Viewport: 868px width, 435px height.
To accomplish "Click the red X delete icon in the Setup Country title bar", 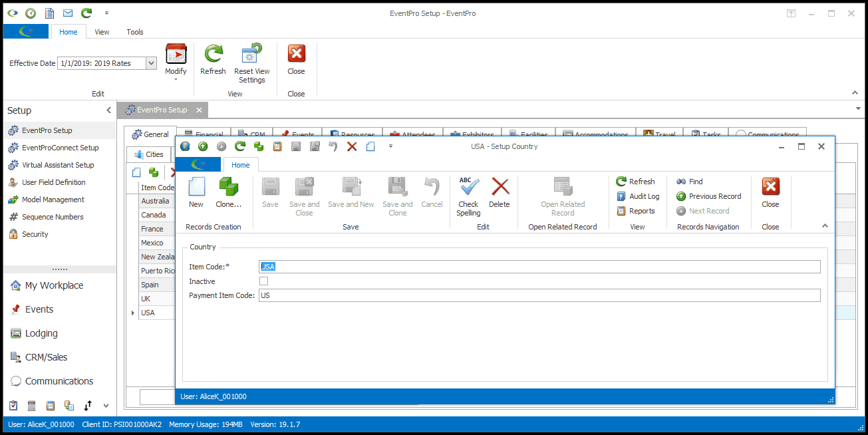I will pyautogui.click(x=352, y=146).
